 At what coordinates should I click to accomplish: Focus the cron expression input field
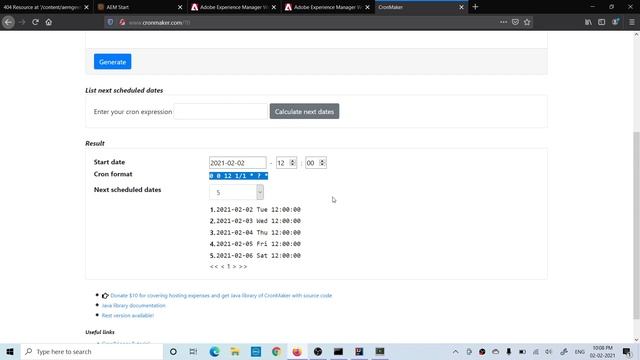pyautogui.click(x=220, y=111)
